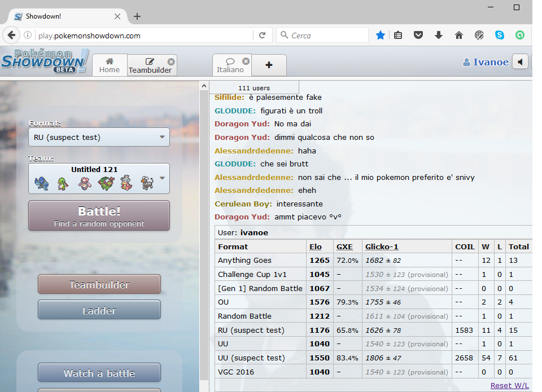The width and height of the screenshot is (542, 392).
Task: Click the Reset W/L link
Action: [x=509, y=385]
